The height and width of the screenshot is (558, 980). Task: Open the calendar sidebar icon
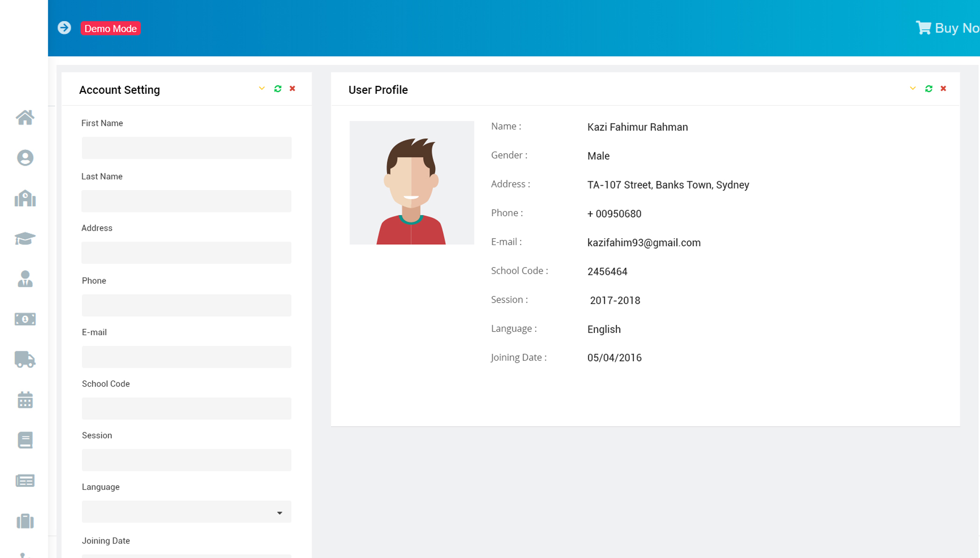25,400
